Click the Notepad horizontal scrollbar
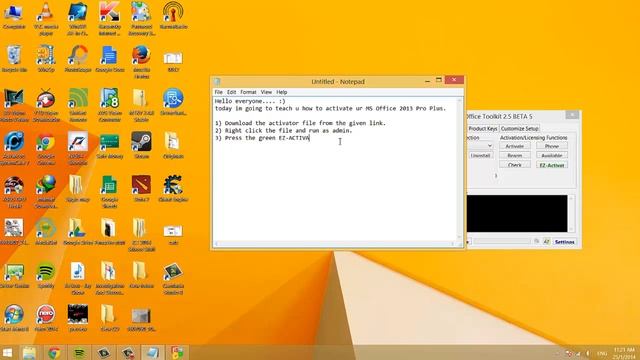 [x=334, y=244]
